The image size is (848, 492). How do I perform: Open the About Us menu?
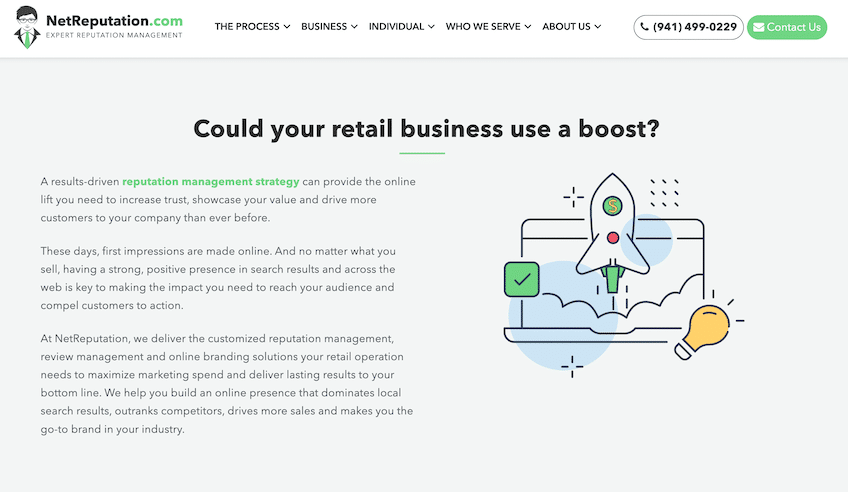571,26
